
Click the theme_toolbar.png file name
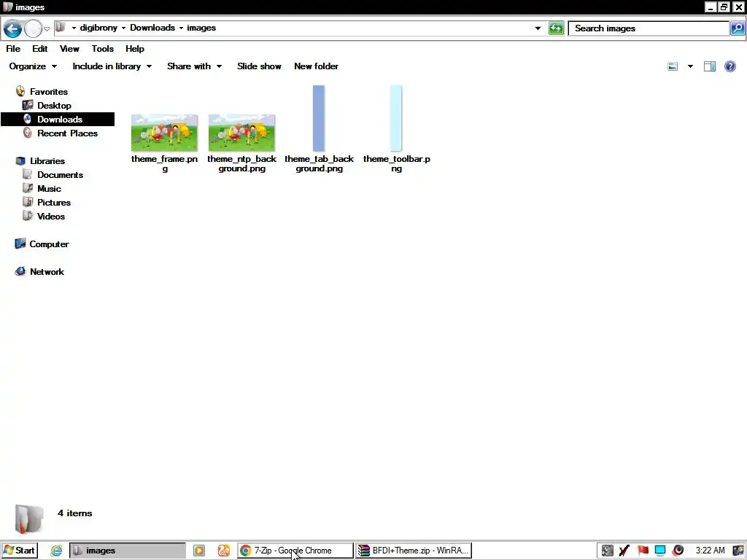(x=396, y=163)
